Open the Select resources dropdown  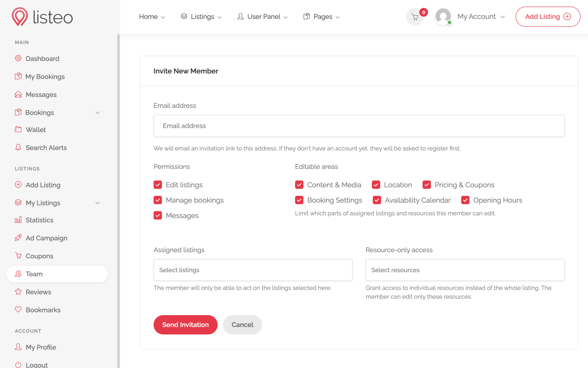pyautogui.click(x=465, y=270)
